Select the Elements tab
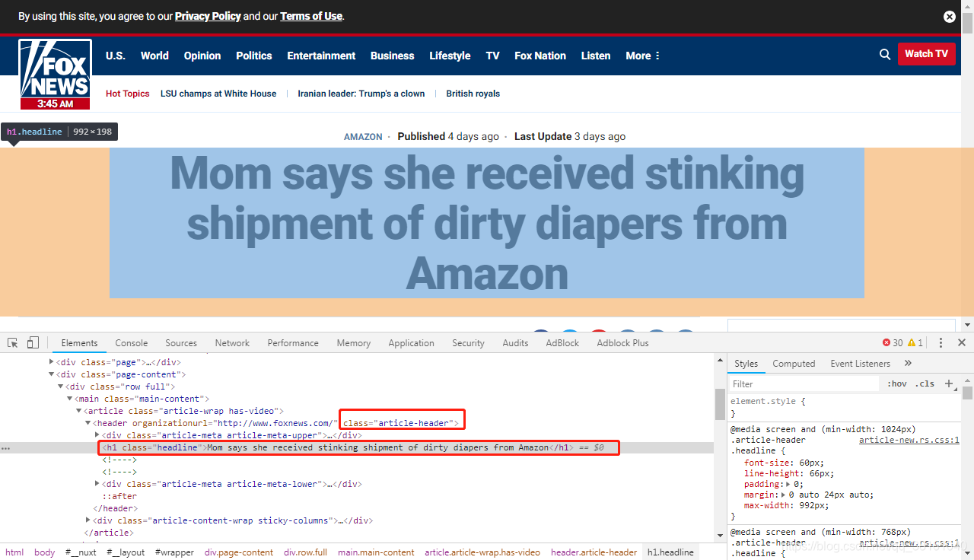This screenshot has width=974, height=560. 79,343
